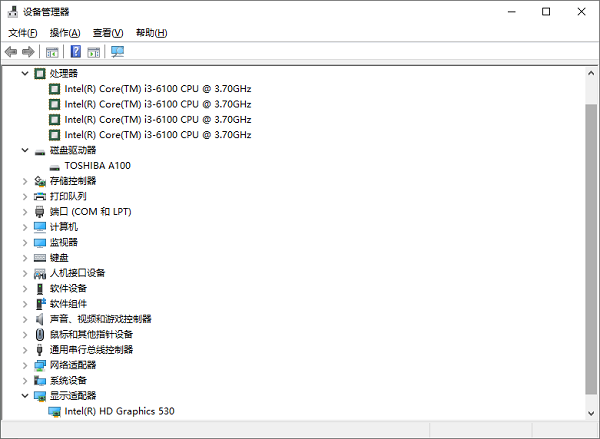Click the forward arrow toolbar icon
The height and width of the screenshot is (439, 600).
[28, 52]
